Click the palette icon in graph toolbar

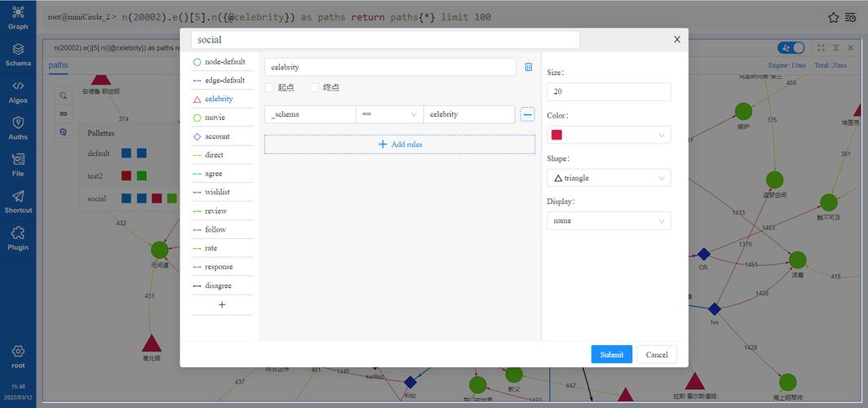click(x=64, y=131)
